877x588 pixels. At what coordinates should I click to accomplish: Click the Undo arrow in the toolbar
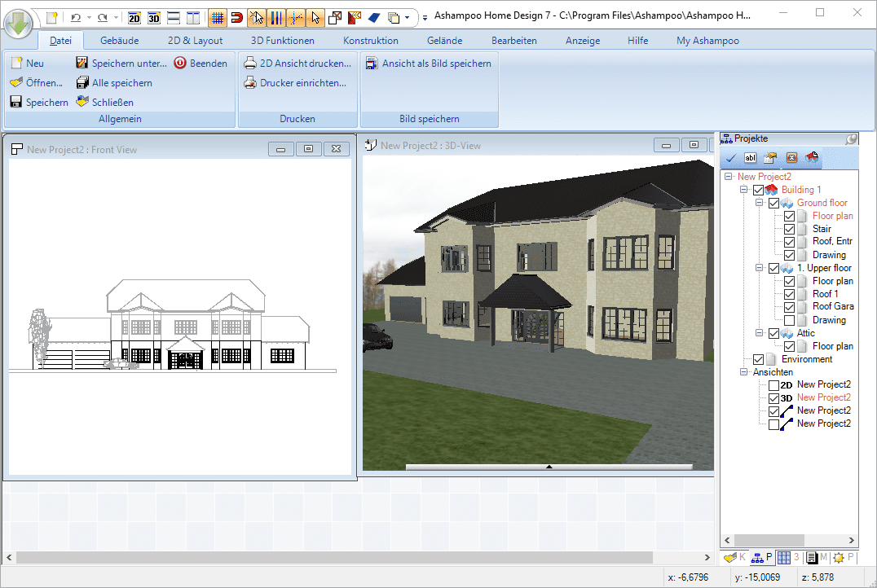[x=77, y=16]
